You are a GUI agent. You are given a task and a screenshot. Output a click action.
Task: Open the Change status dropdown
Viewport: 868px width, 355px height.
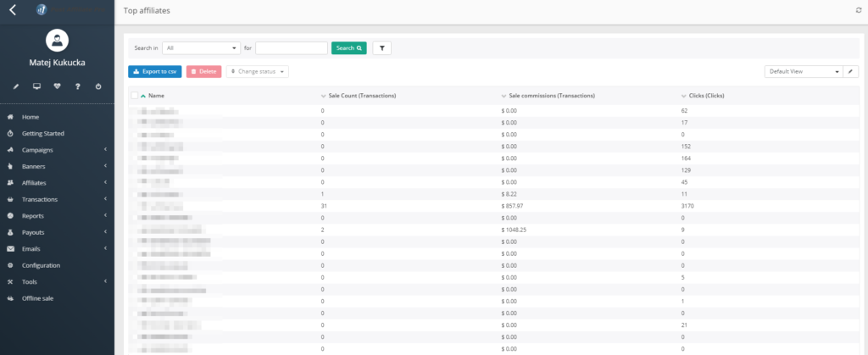pyautogui.click(x=257, y=72)
